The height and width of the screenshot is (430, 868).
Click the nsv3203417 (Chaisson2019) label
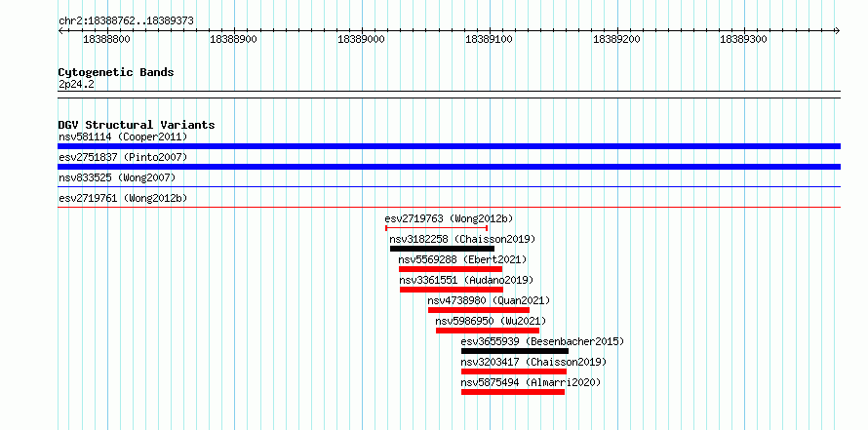point(534,362)
